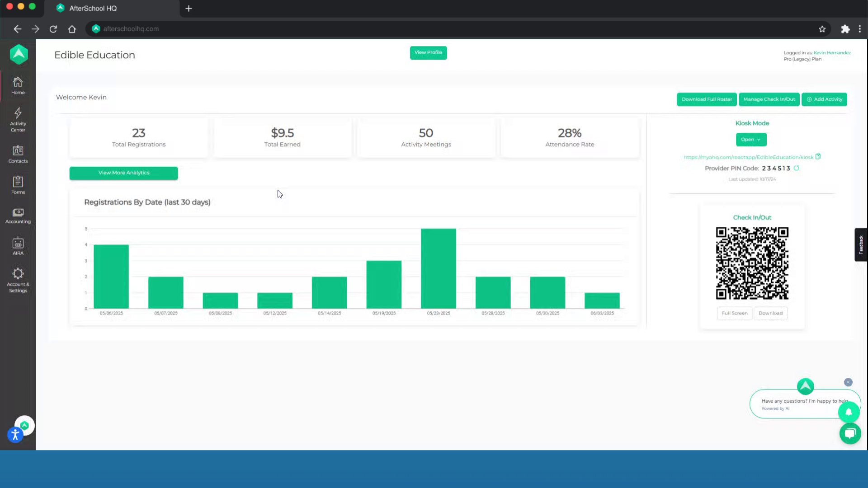The width and height of the screenshot is (868, 488).
Task: Open the Home section in sidebar
Action: pyautogui.click(x=18, y=86)
